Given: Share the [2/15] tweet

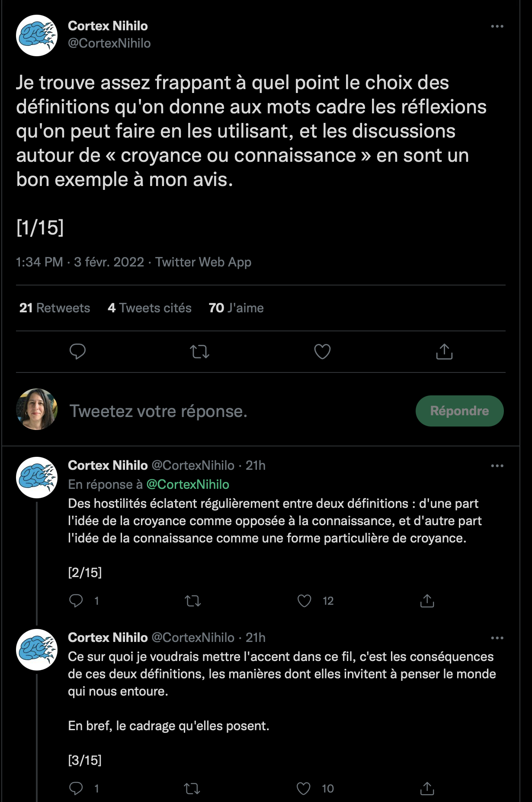Looking at the screenshot, I should coord(427,600).
